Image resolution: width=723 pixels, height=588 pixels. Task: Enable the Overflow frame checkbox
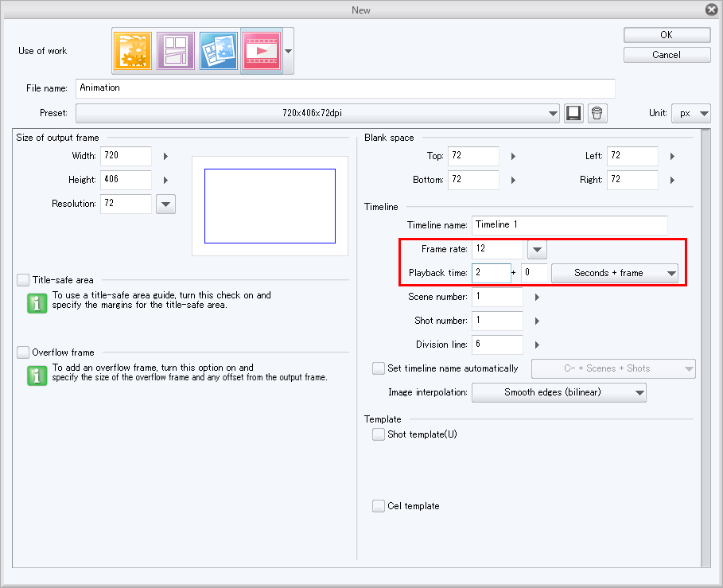tap(22, 352)
